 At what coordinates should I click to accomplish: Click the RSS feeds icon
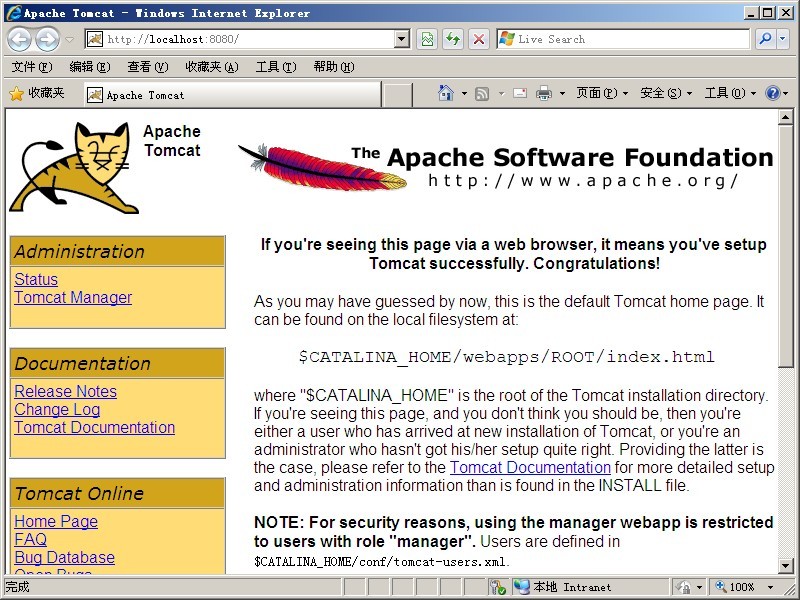pyautogui.click(x=482, y=93)
